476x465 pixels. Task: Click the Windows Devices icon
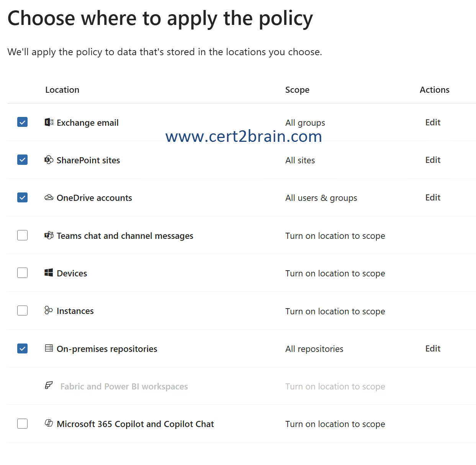click(x=49, y=273)
